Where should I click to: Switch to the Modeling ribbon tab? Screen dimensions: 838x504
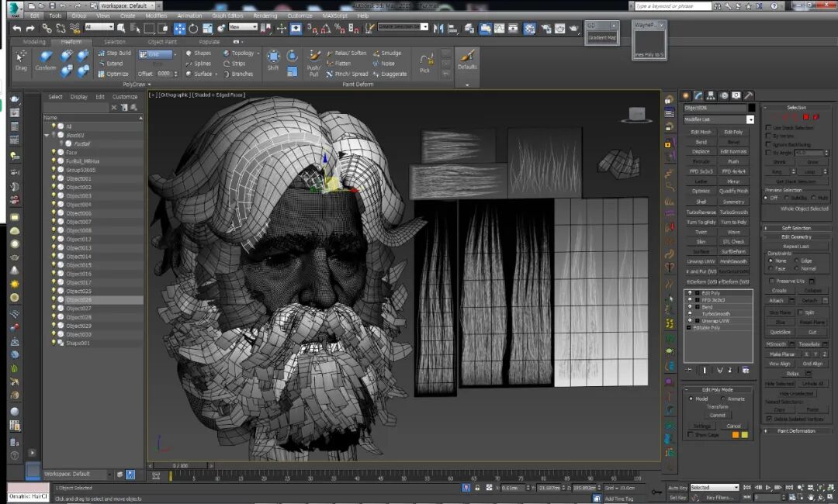coord(34,42)
